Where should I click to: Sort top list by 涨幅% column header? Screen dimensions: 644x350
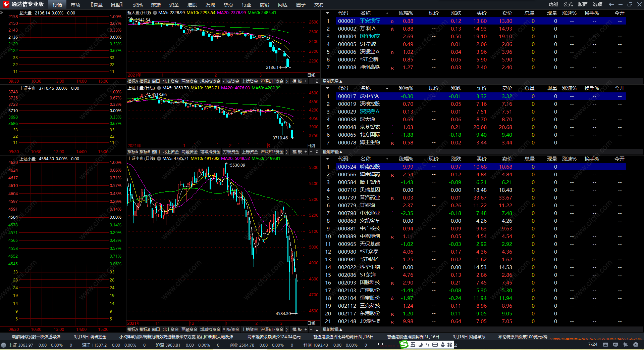point(406,13)
